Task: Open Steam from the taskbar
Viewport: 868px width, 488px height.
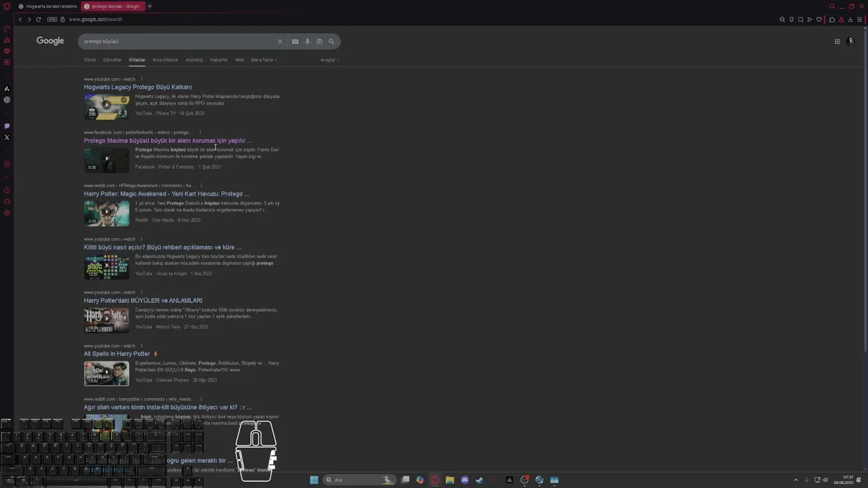Action: pos(479,480)
